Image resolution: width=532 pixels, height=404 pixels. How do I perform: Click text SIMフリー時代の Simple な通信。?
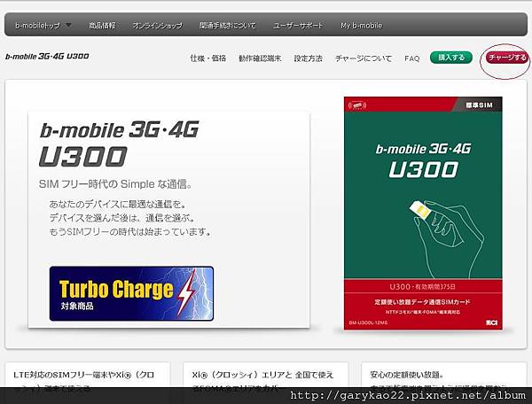116,184
